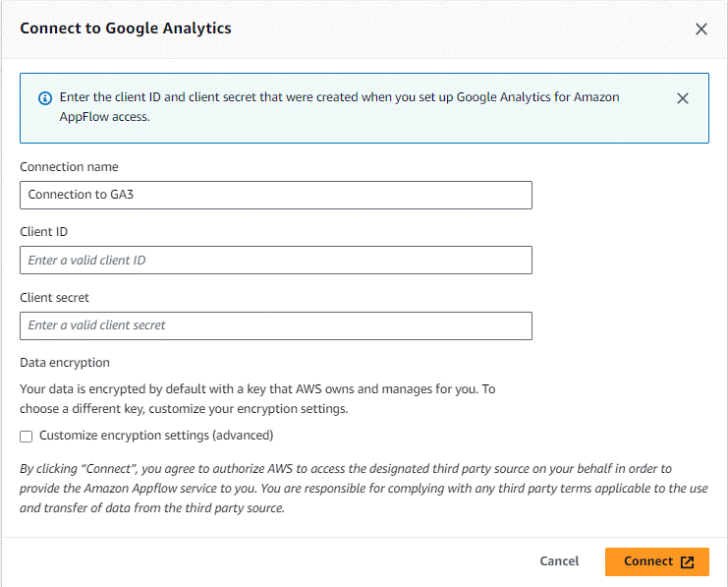Click the 'AppFlow access.' banner text
The height and width of the screenshot is (587, 728).
click(x=105, y=117)
